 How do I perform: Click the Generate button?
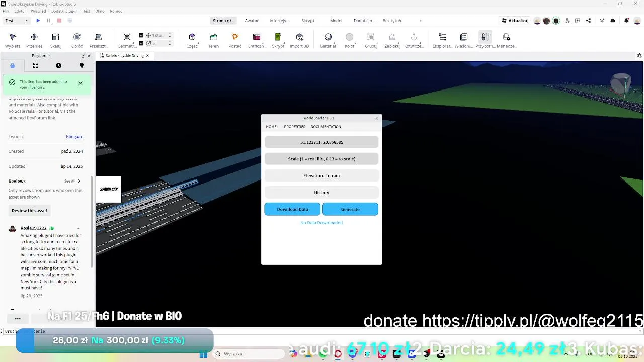point(350,209)
